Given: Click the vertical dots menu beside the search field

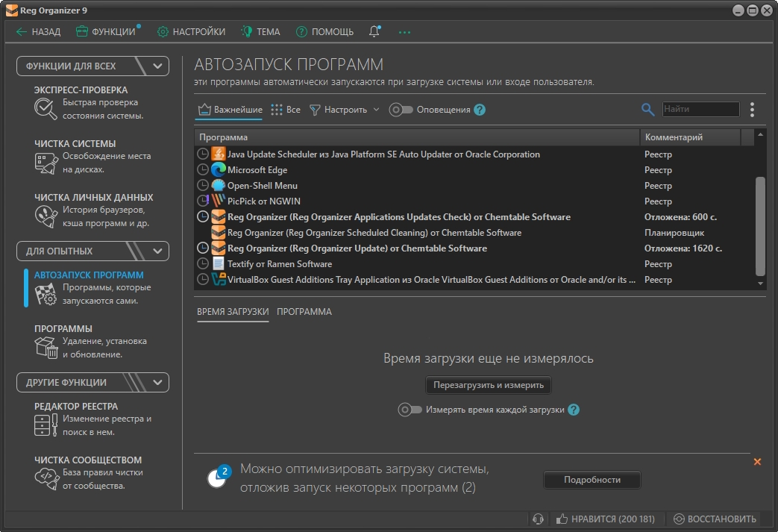Looking at the screenshot, I should coord(752,110).
